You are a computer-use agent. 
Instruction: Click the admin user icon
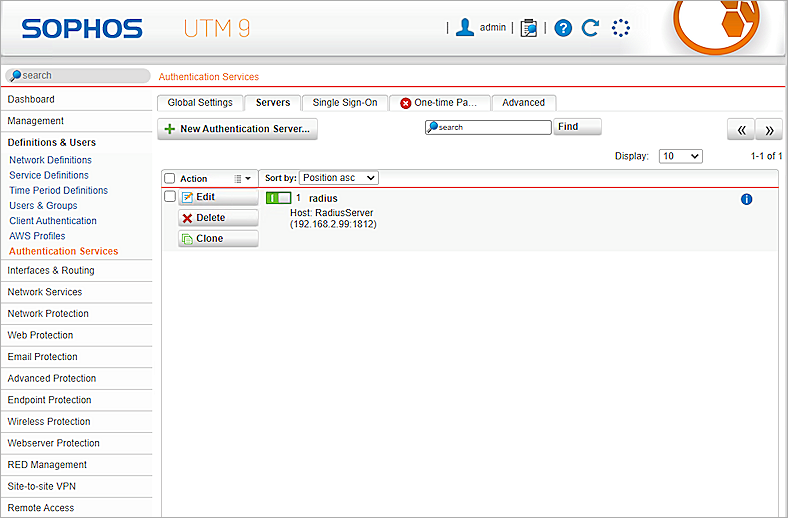click(x=465, y=28)
